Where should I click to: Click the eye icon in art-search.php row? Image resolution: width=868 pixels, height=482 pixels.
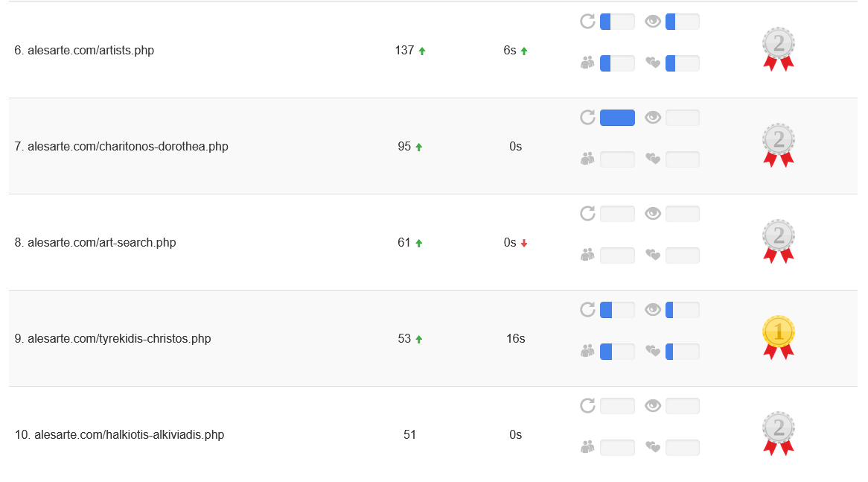653,214
